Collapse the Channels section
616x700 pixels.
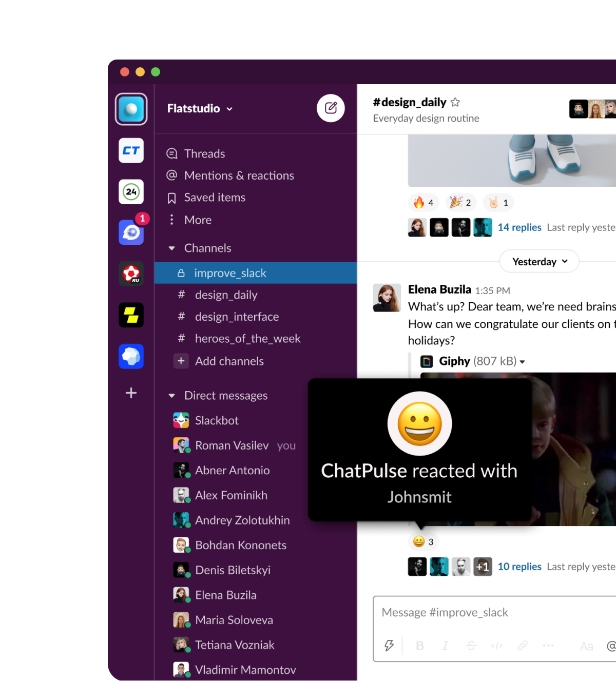(x=171, y=248)
